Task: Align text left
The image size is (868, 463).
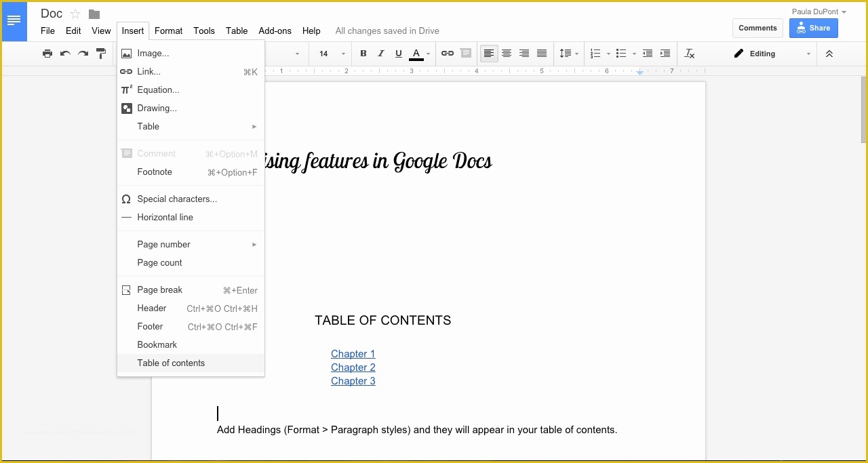Action: pyautogui.click(x=489, y=54)
